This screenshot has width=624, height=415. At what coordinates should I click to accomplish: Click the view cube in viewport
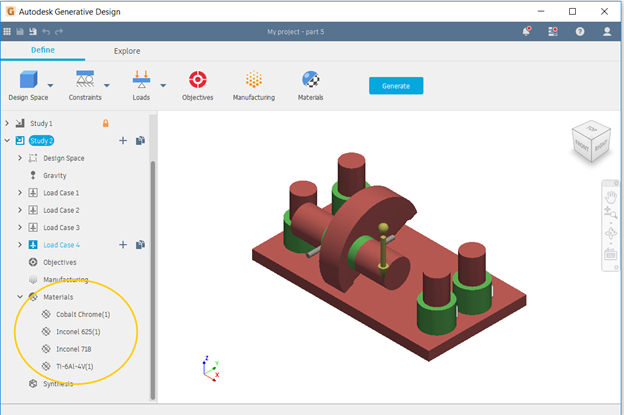(591, 141)
